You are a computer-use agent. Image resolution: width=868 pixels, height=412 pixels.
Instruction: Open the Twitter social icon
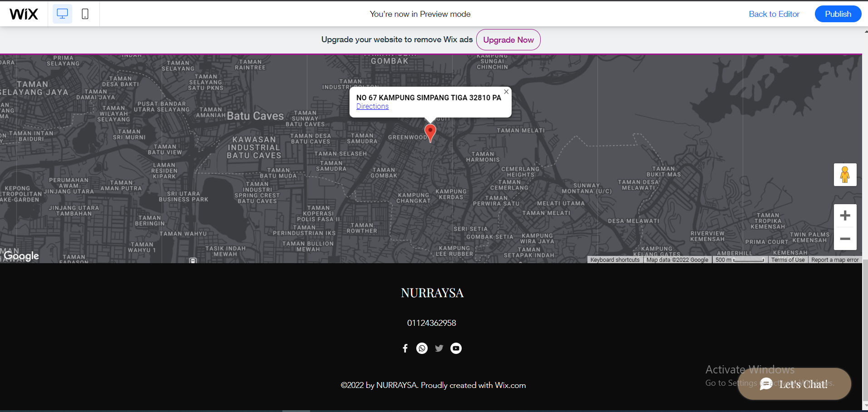pyautogui.click(x=439, y=348)
